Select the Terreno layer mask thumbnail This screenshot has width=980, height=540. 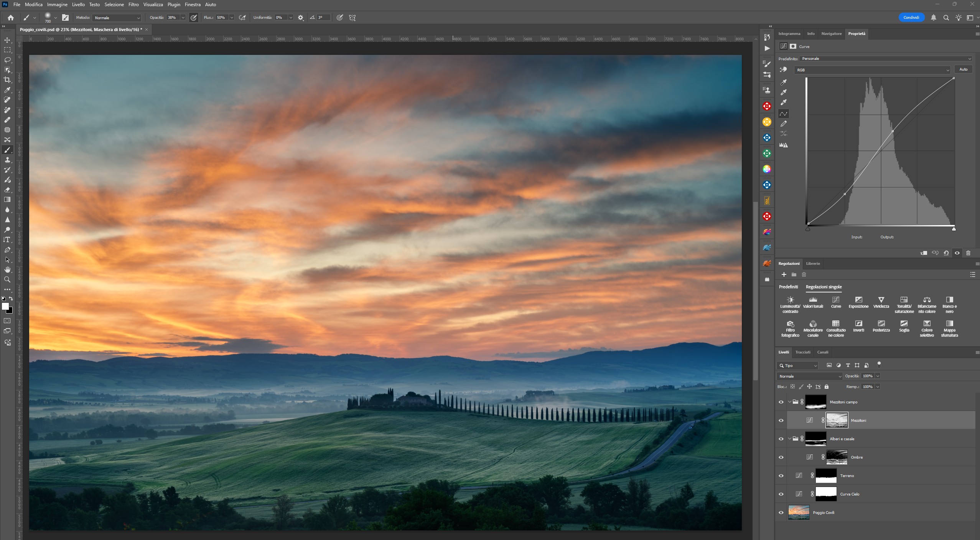826,476
